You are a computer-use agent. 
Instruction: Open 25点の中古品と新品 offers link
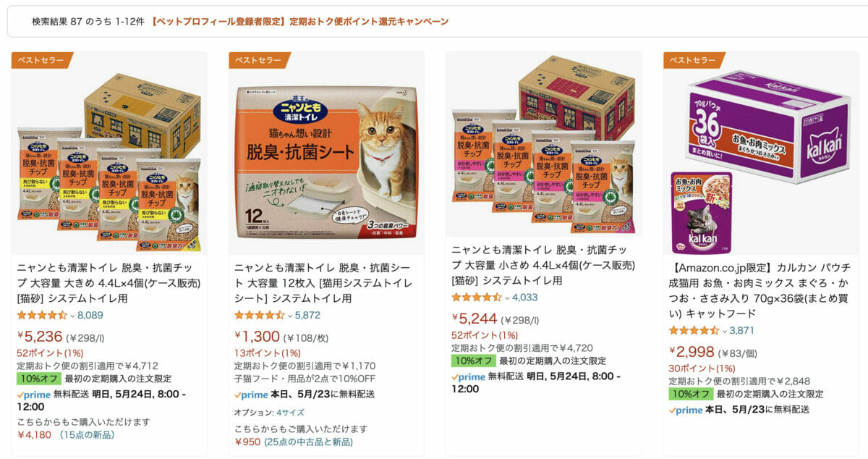[x=309, y=442]
